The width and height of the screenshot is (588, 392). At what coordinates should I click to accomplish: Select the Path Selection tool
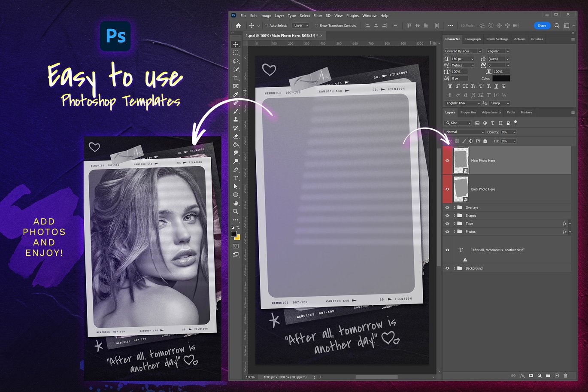pyautogui.click(x=236, y=187)
